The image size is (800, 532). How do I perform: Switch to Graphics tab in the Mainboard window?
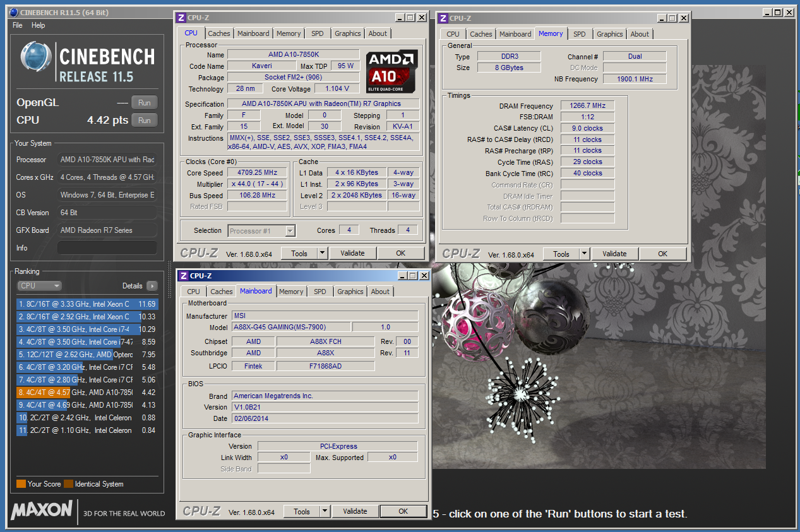(x=350, y=292)
